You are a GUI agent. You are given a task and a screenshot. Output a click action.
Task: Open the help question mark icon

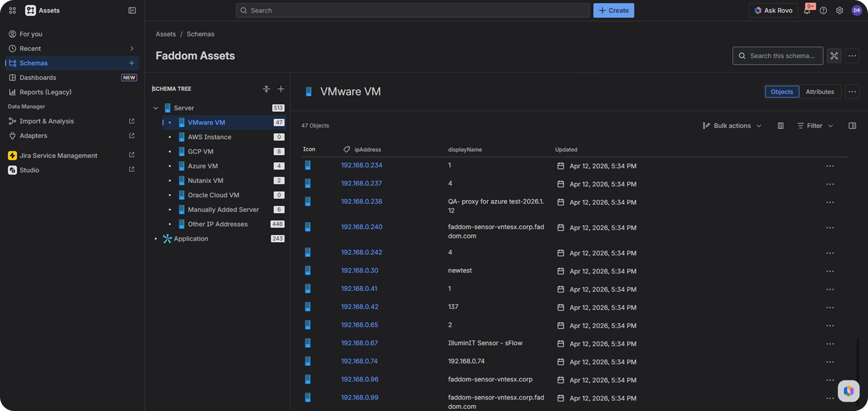point(823,10)
